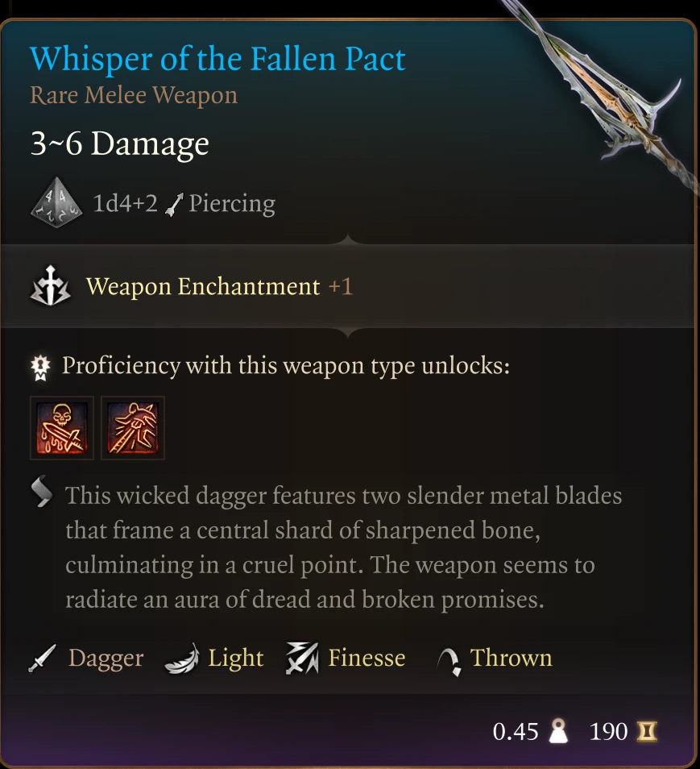Click the Light feather property icon
Viewport: 700px width, 769px height.
coord(182,658)
